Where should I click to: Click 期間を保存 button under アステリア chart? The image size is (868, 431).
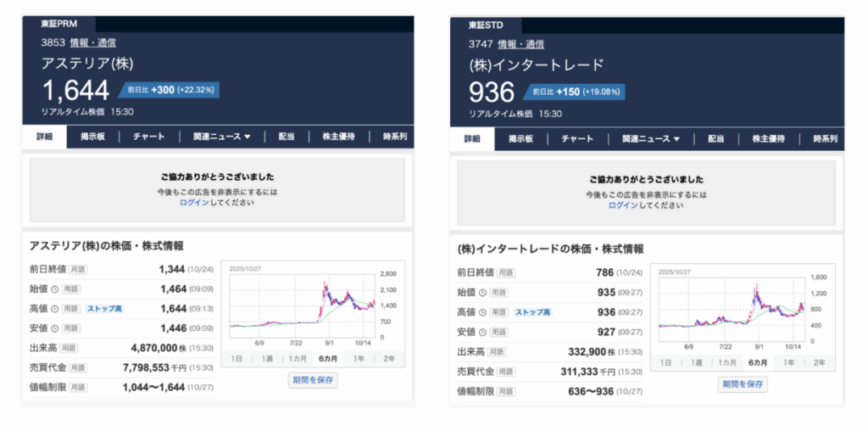click(312, 381)
